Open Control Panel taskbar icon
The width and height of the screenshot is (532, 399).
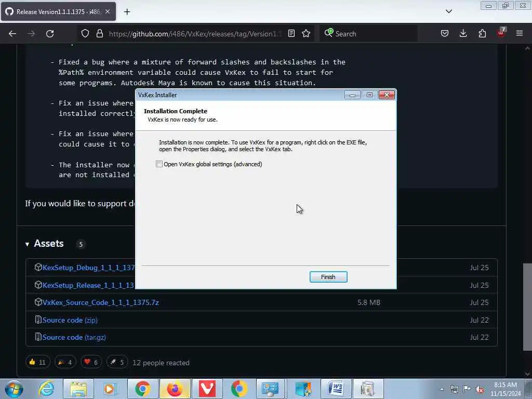pos(271,389)
